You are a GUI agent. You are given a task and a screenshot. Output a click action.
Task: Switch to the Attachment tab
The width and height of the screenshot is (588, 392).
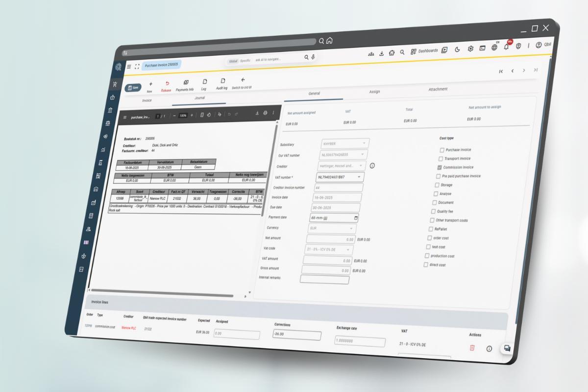[x=438, y=89]
